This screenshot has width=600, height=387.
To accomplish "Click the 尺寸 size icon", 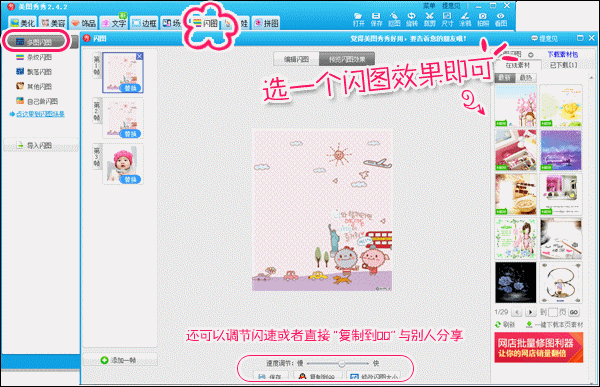I will coord(447,19).
